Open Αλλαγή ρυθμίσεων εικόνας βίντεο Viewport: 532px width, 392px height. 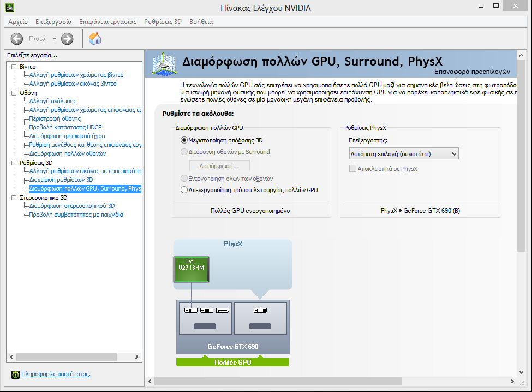coord(73,84)
